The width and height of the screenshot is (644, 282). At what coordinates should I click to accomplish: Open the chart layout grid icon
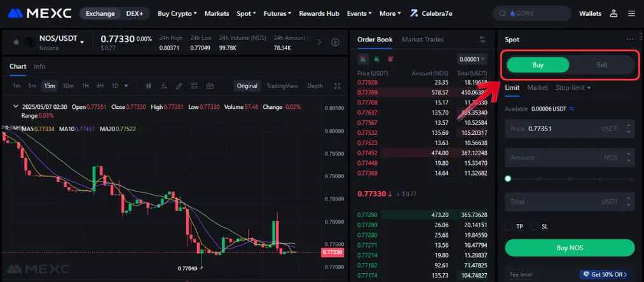coord(195,86)
